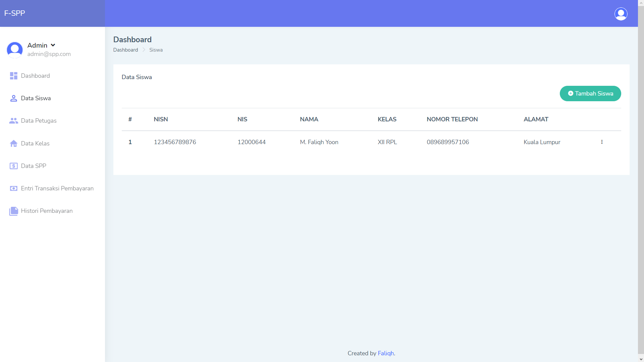
Task: Click the NISN column header
Action: 161,119
